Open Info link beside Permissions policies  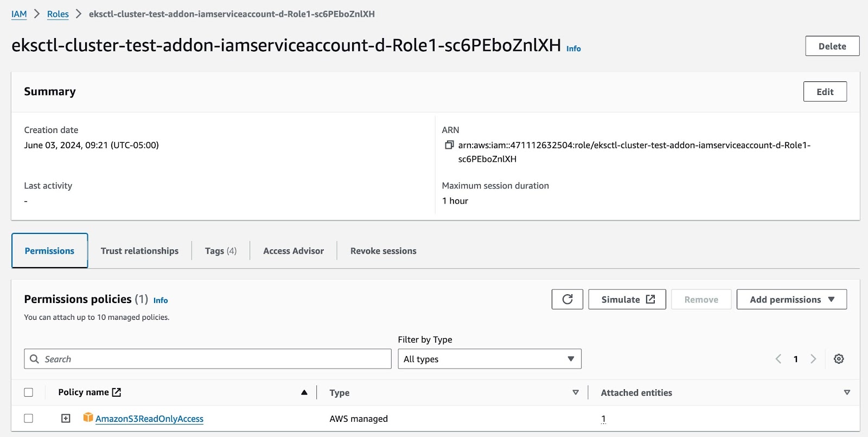point(161,300)
